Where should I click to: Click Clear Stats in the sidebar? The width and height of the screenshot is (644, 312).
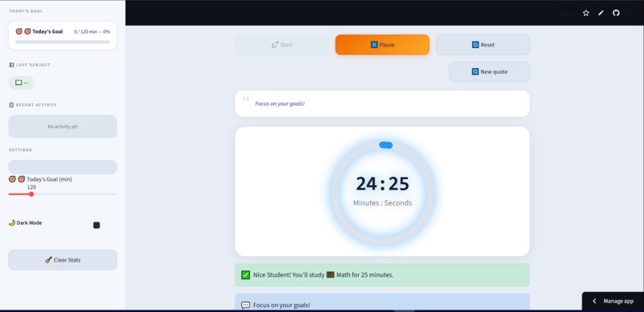pos(63,260)
